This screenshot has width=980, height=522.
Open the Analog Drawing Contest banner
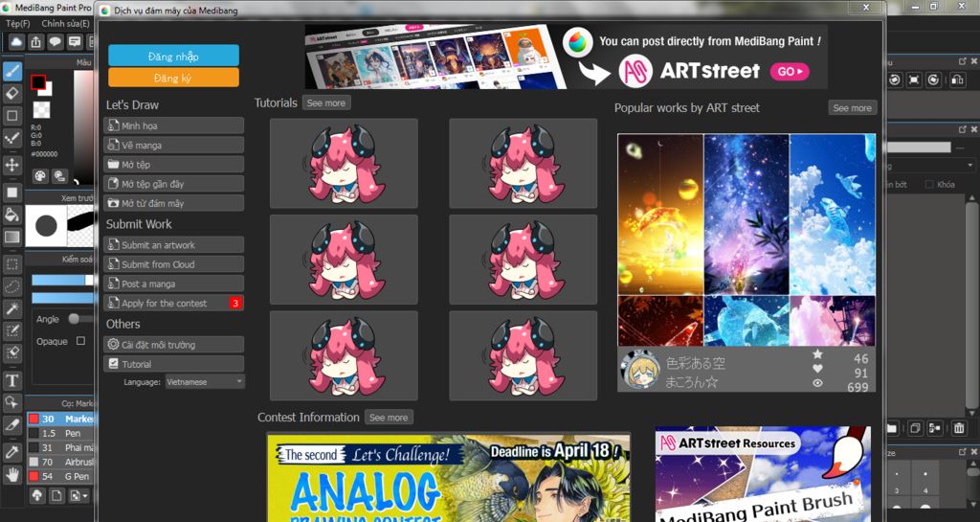(448, 478)
